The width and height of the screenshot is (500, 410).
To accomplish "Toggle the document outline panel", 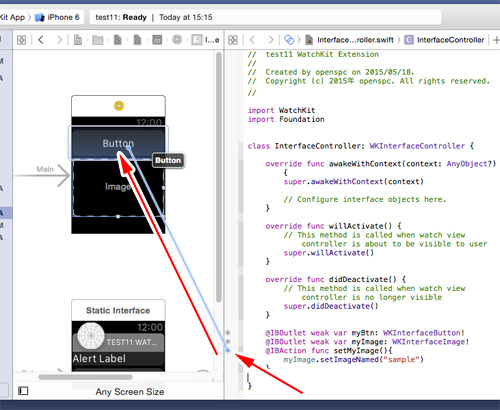I will [23, 391].
